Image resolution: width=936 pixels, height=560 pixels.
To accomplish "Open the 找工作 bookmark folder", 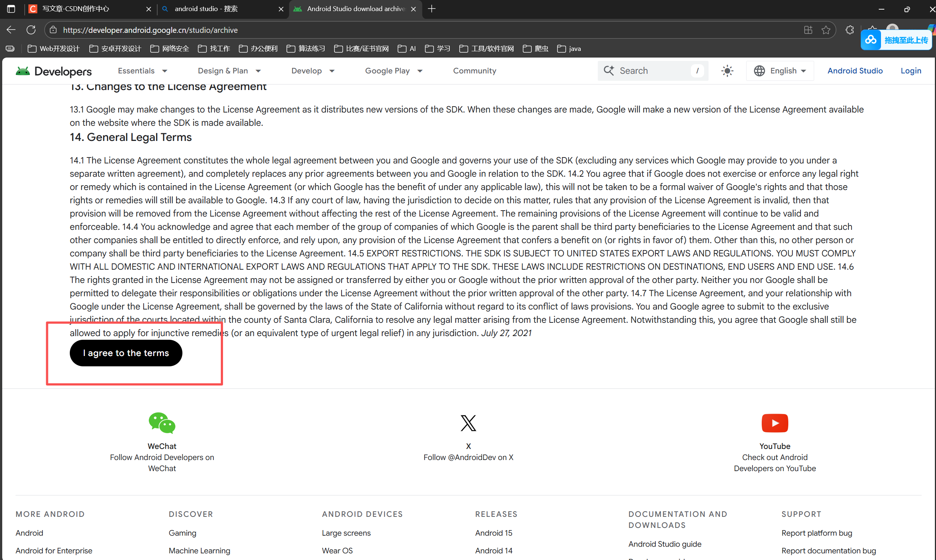I will point(214,49).
